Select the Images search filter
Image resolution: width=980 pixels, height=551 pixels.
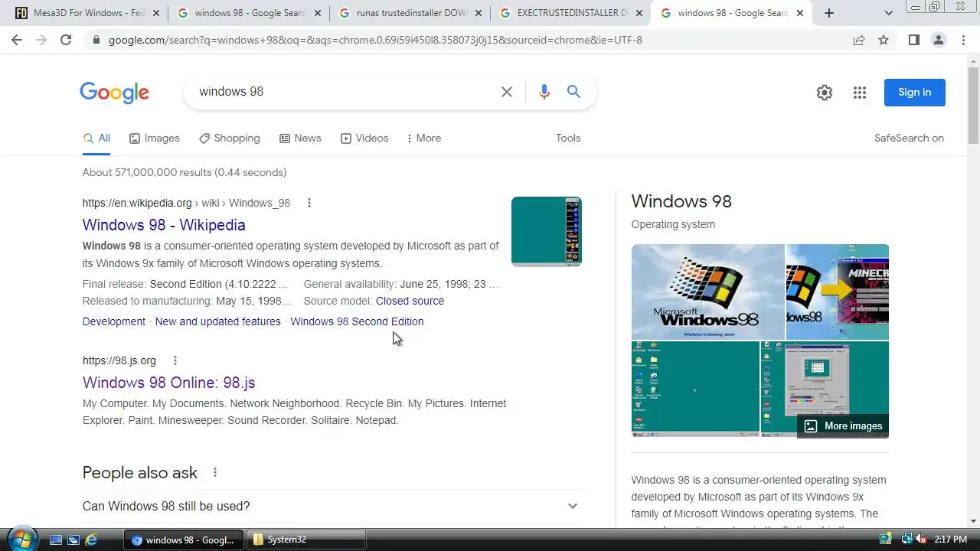pos(154,139)
